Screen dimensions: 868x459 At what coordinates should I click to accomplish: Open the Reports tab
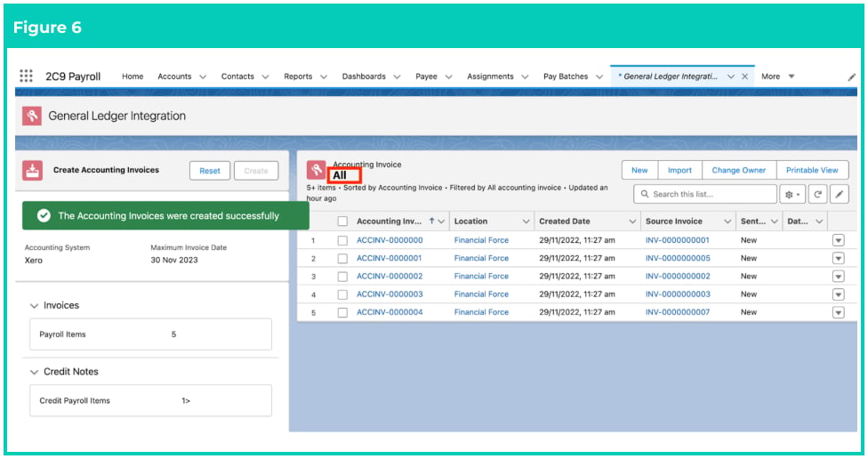[x=298, y=76]
